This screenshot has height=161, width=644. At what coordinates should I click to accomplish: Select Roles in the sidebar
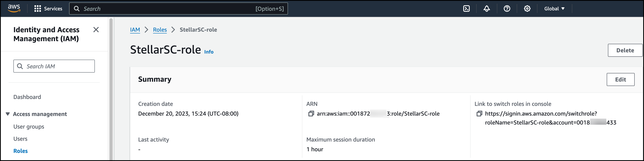[20, 151]
